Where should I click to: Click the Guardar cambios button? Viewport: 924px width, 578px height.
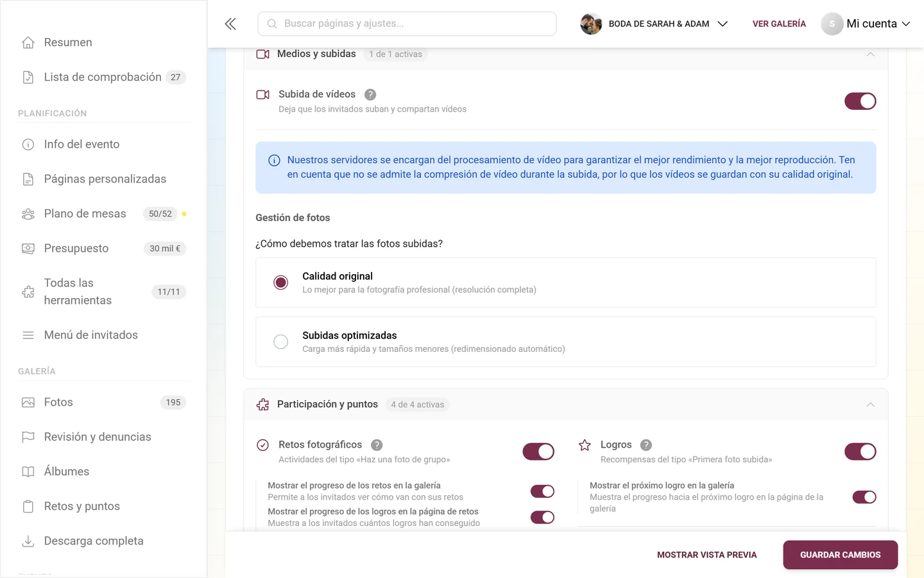(841, 555)
